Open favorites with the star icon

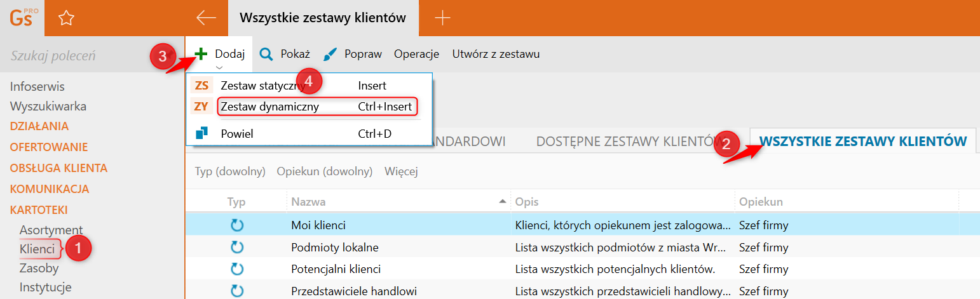point(66,18)
